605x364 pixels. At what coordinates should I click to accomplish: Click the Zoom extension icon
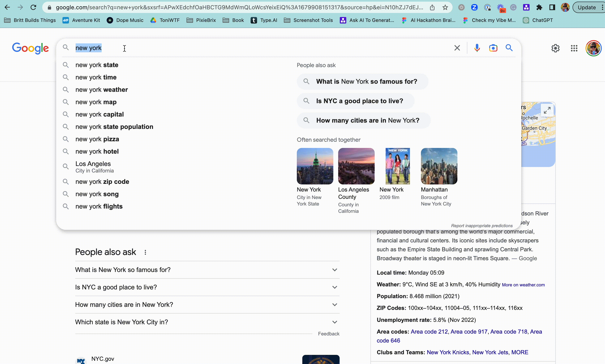coord(474,7)
